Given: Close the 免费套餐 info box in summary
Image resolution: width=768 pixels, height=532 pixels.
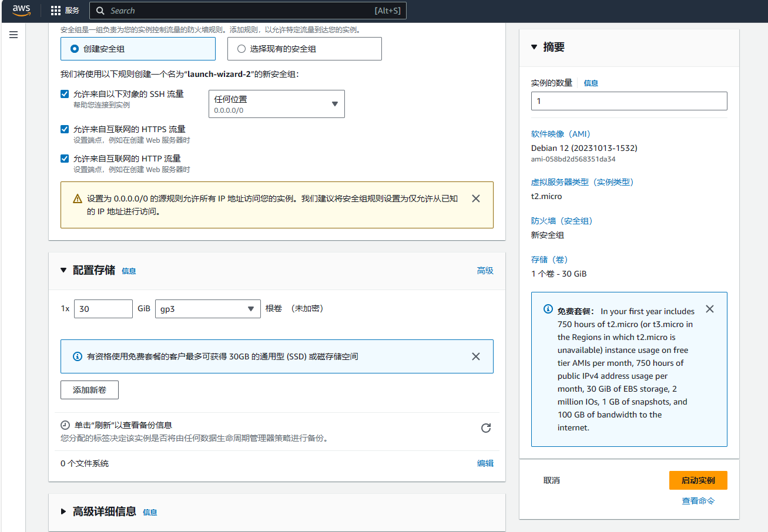Looking at the screenshot, I should 710,309.
